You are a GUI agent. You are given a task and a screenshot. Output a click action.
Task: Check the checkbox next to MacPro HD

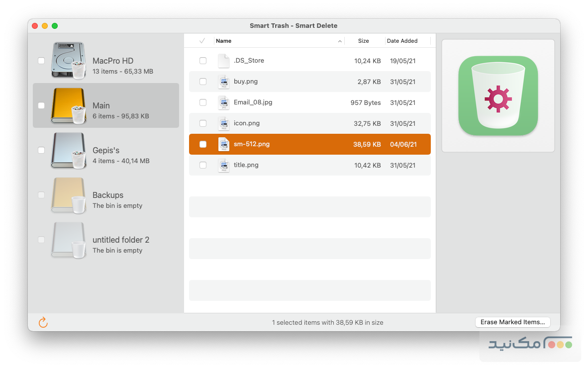(x=41, y=61)
